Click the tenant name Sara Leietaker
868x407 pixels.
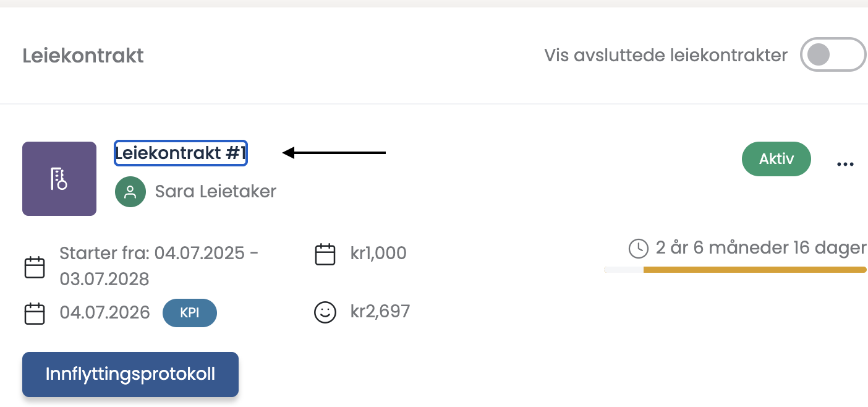215,192
